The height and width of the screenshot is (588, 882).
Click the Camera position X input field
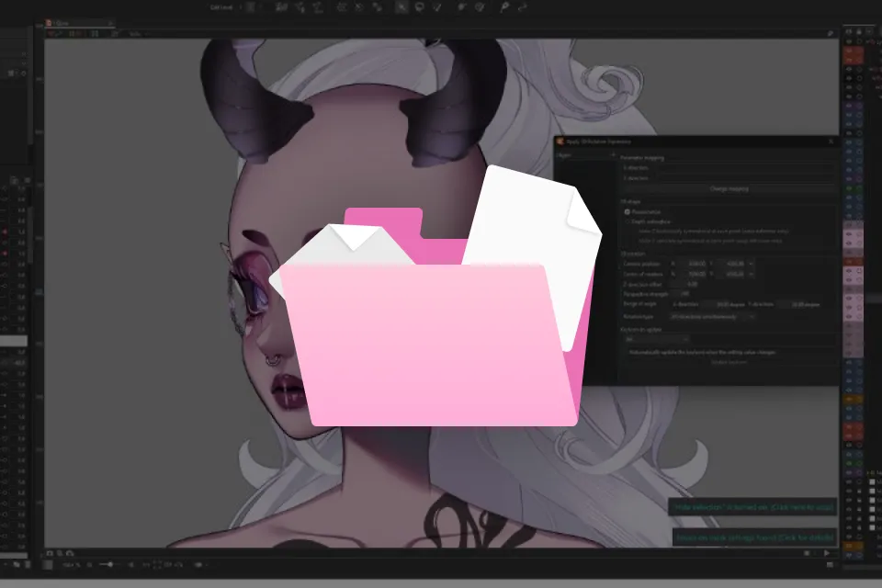(692, 264)
